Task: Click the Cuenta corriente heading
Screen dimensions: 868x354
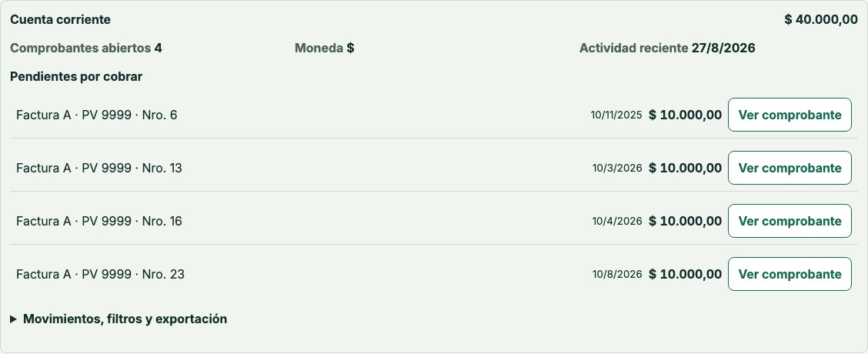Action: 60,19
